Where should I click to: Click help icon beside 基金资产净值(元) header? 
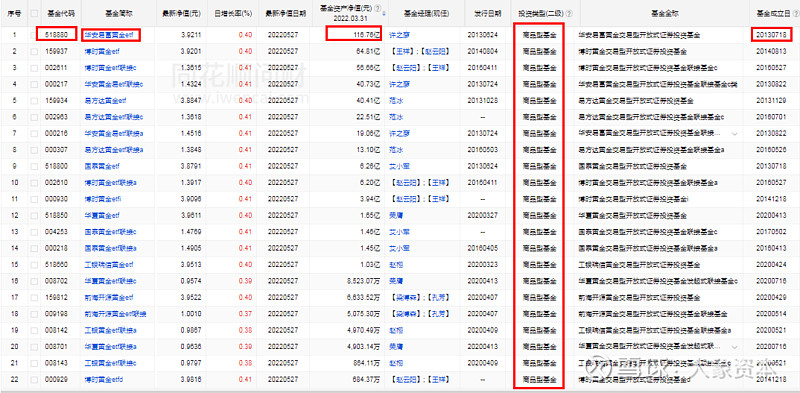click(378, 9)
